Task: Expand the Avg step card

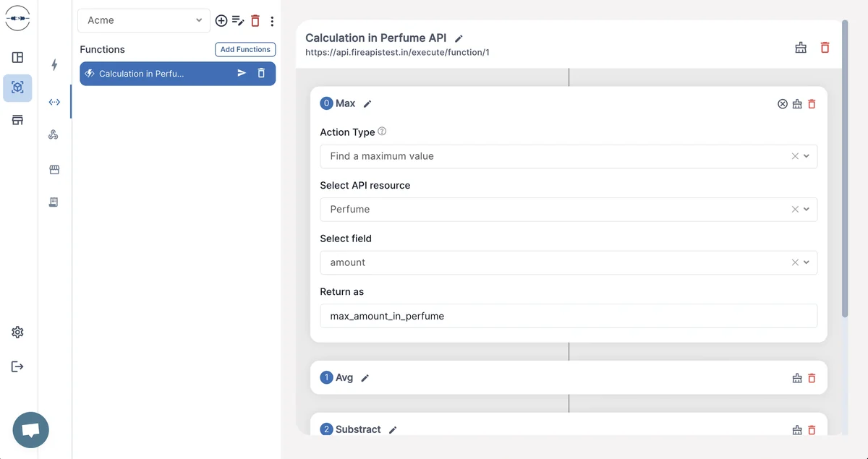Action: [569, 377]
